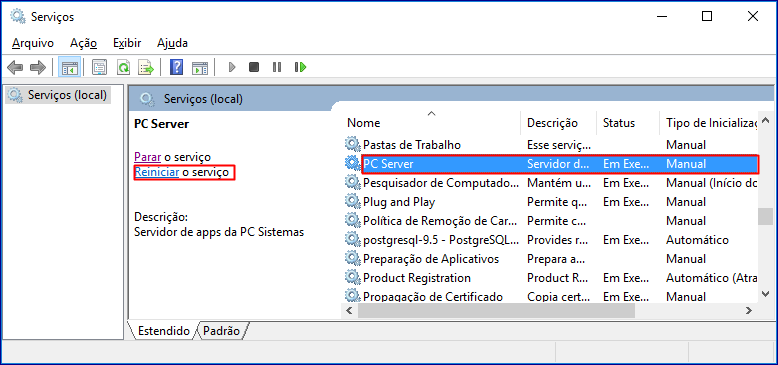This screenshot has width=778, height=365.
Task: Click the Start service play icon
Action: (231, 67)
